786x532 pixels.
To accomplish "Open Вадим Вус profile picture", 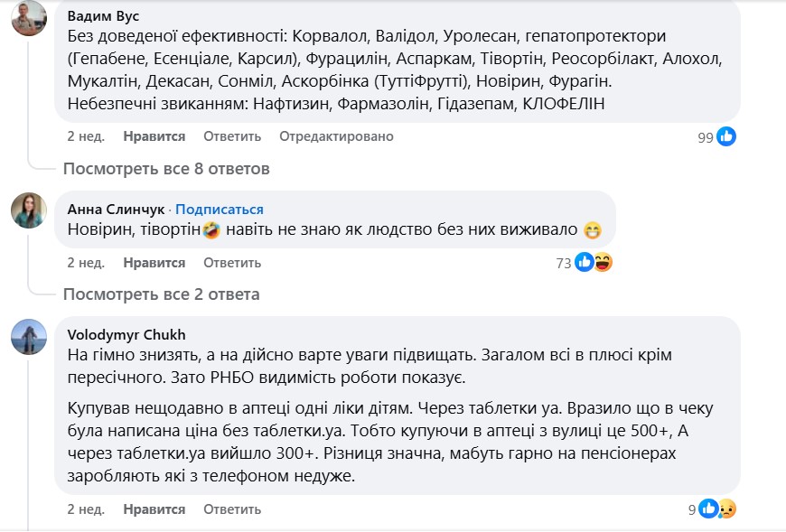I will click(x=29, y=18).
